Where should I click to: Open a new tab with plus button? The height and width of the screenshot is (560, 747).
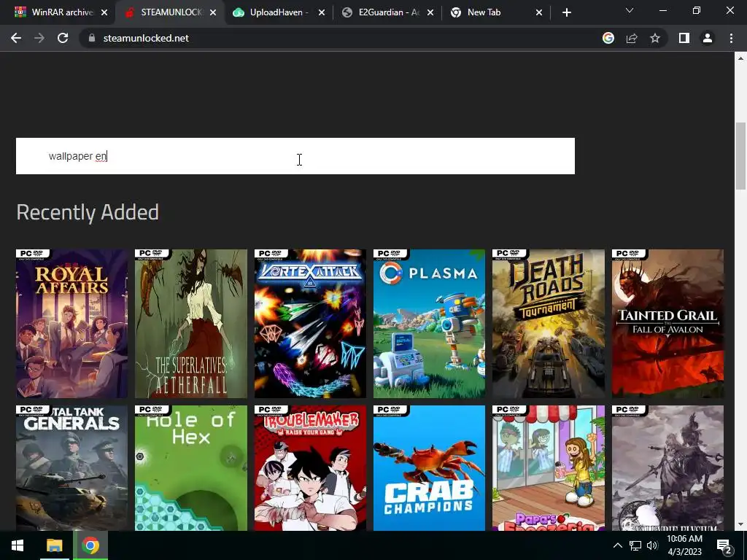point(566,12)
